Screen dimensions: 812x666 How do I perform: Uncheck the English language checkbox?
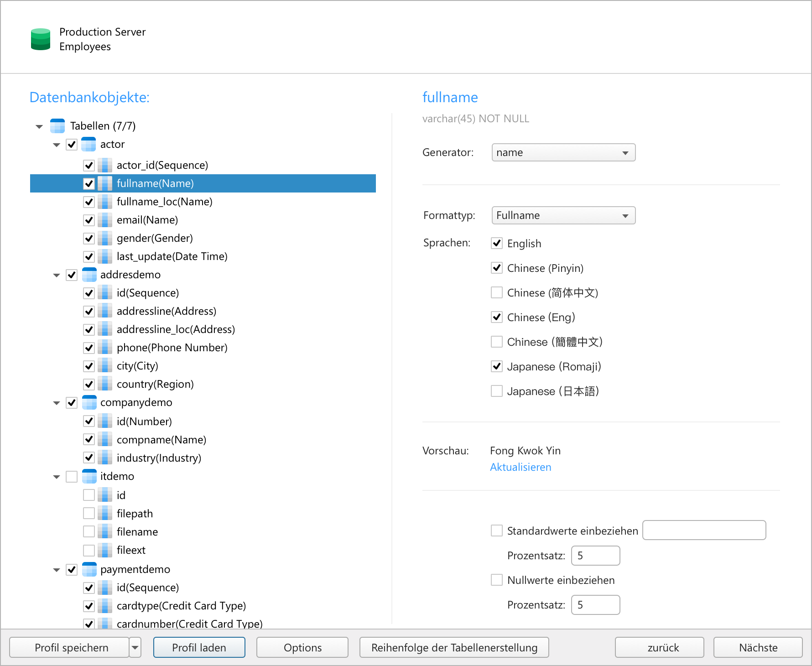tap(497, 243)
